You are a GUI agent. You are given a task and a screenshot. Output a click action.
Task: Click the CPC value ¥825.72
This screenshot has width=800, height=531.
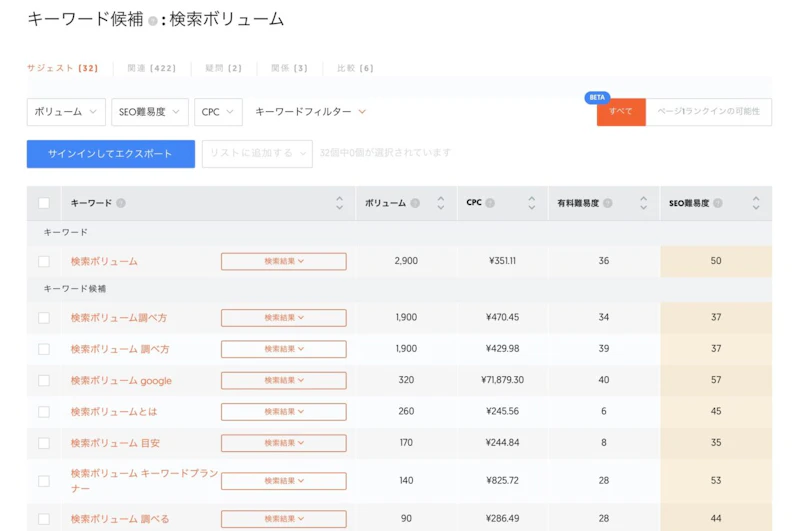tap(503, 481)
